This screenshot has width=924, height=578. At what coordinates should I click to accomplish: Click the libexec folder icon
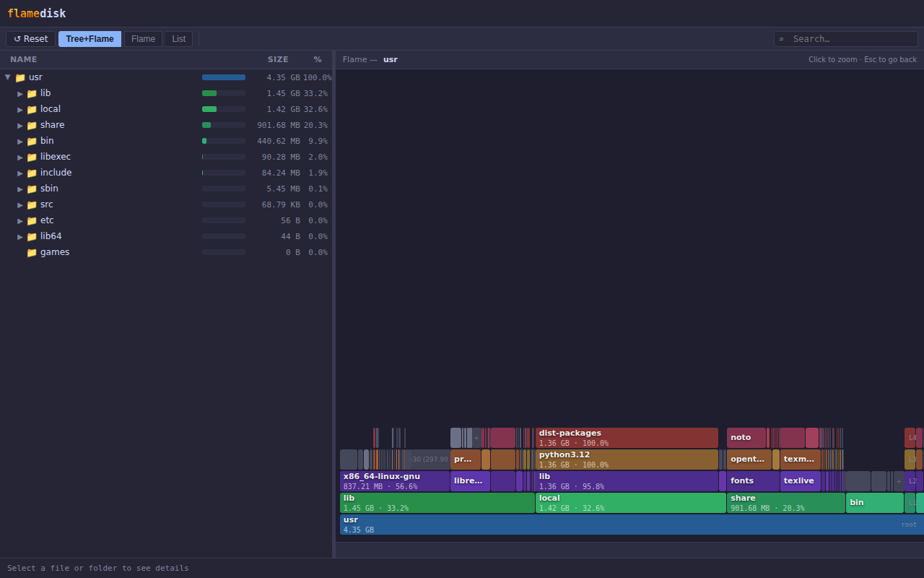click(32, 157)
